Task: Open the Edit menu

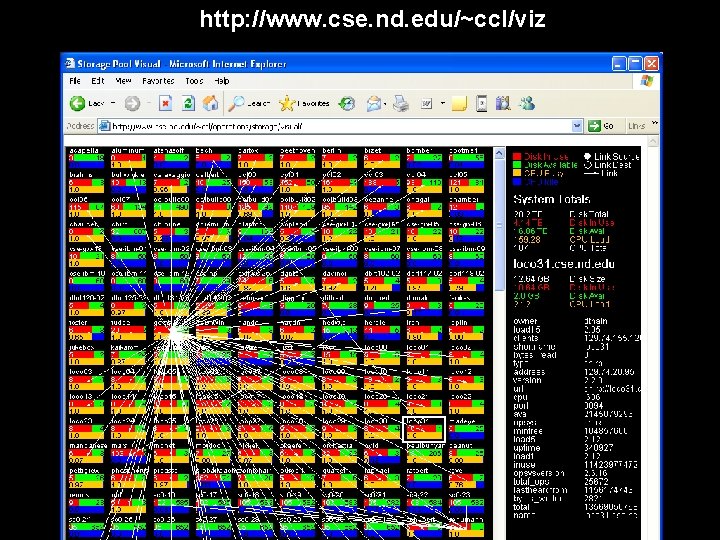Action: click(x=98, y=81)
